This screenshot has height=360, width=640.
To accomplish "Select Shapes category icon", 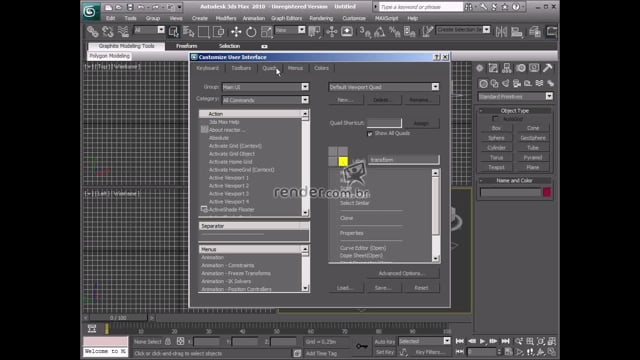I will [x=495, y=84].
